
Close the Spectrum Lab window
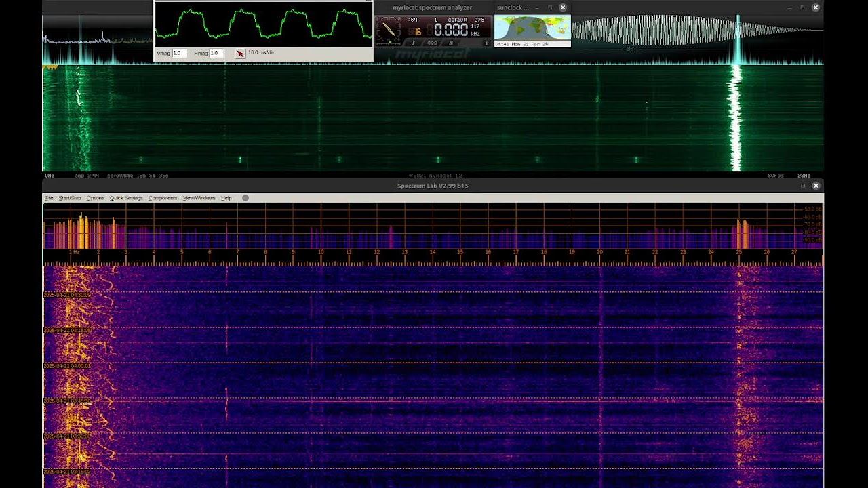[x=816, y=185]
